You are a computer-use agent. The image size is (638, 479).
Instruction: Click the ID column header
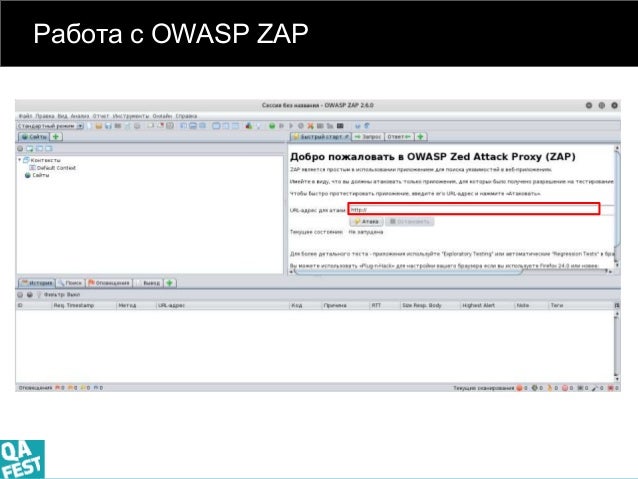34,305
